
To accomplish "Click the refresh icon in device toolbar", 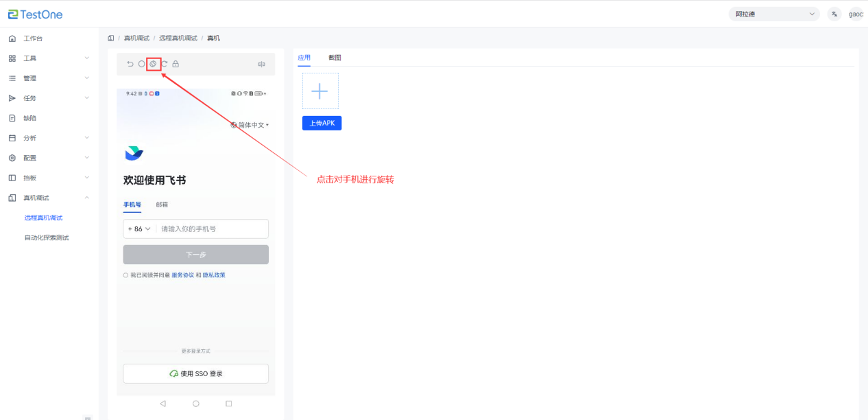I will [165, 64].
